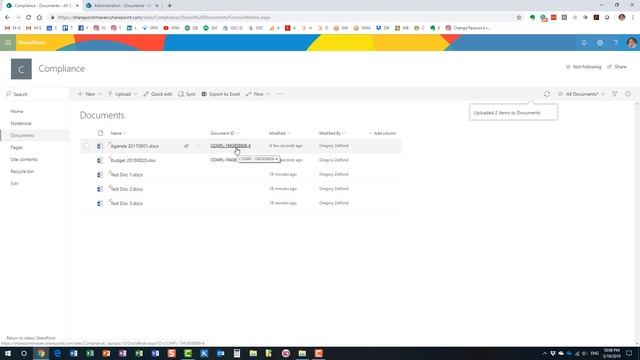Open the filters pane funnel icon
640x360 pixels.
[615, 94]
